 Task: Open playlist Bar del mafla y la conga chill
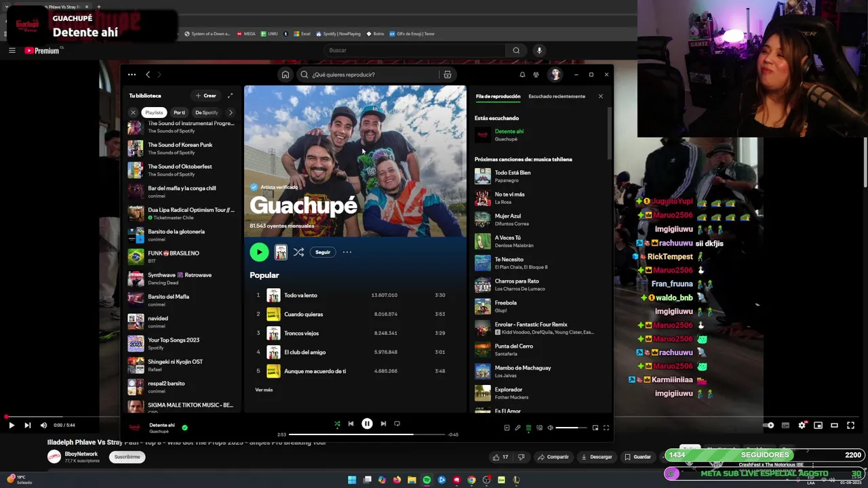(182, 192)
